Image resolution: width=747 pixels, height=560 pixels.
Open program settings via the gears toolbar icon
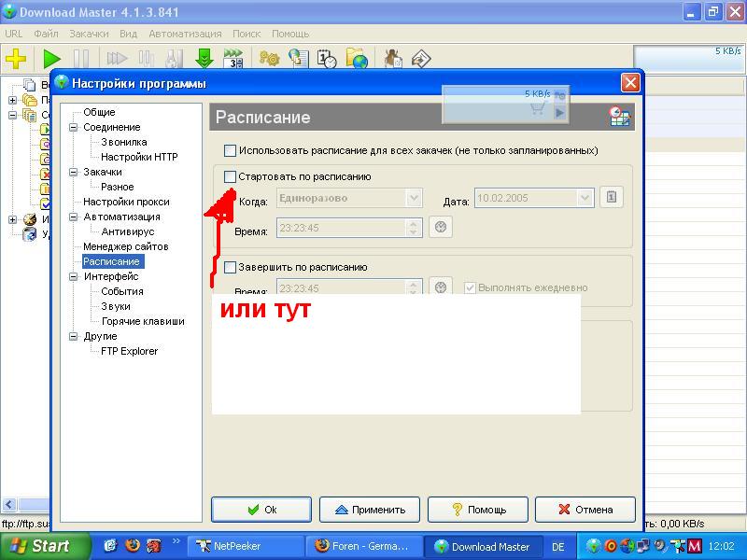(269, 59)
